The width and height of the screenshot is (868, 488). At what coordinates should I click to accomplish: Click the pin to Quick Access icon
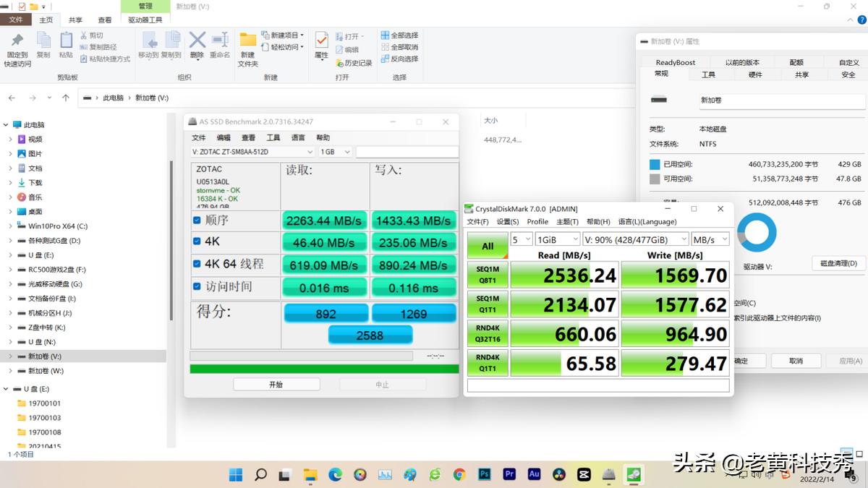pyautogui.click(x=17, y=40)
